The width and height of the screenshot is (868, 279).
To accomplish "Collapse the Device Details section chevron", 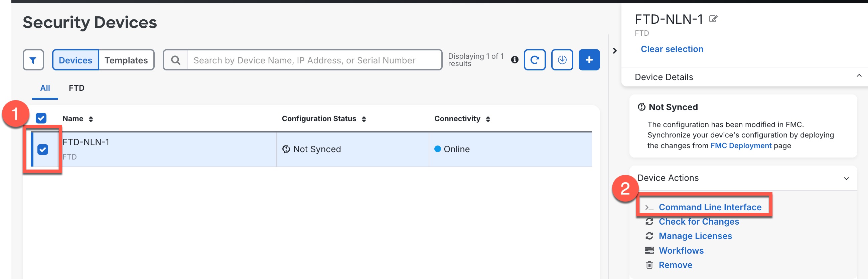I will click(x=859, y=76).
